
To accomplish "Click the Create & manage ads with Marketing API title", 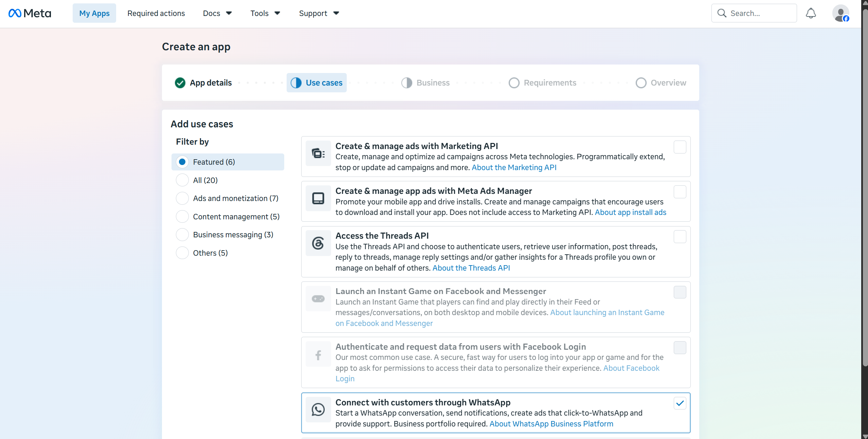I will (x=417, y=146).
